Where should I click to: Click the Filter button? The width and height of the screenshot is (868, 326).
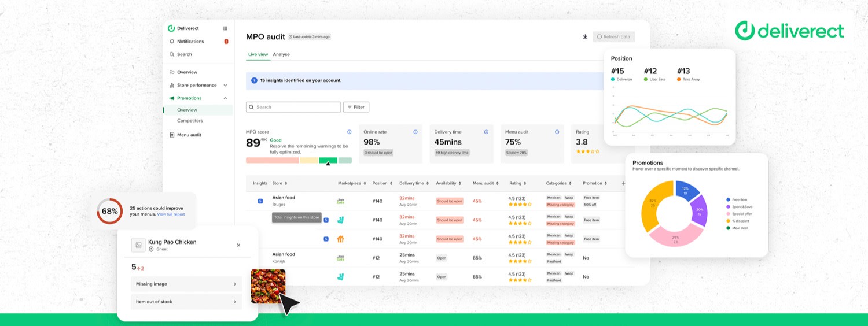point(356,107)
